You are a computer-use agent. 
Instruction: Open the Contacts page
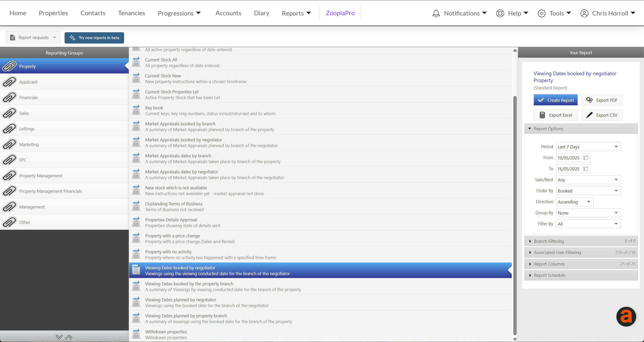point(93,13)
